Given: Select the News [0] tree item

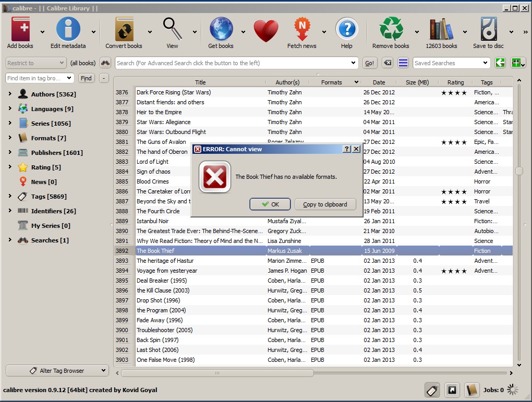Looking at the screenshot, I should (44, 182).
